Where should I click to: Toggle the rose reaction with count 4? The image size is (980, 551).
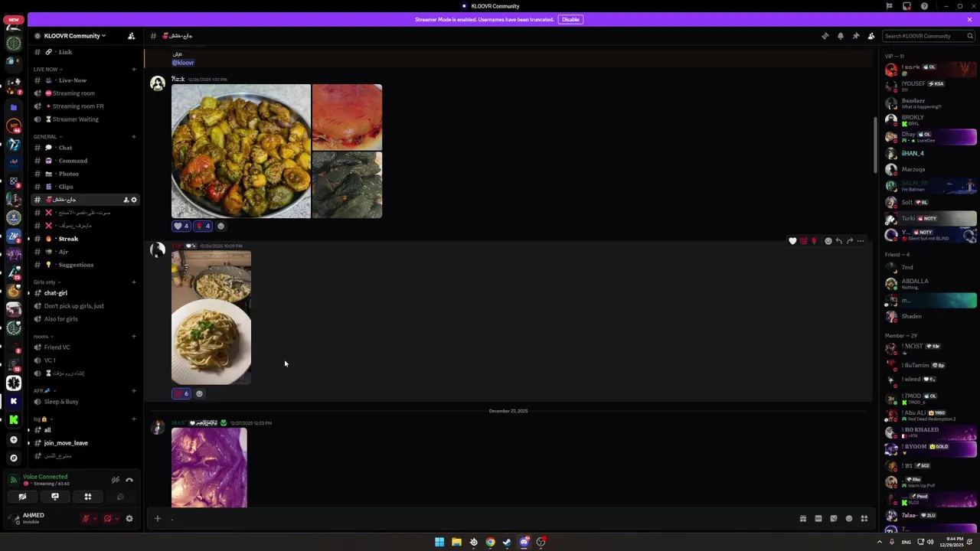pos(203,226)
